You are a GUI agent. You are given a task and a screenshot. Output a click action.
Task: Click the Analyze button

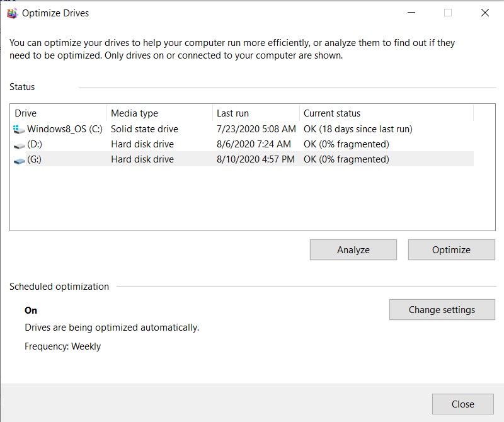(x=353, y=249)
